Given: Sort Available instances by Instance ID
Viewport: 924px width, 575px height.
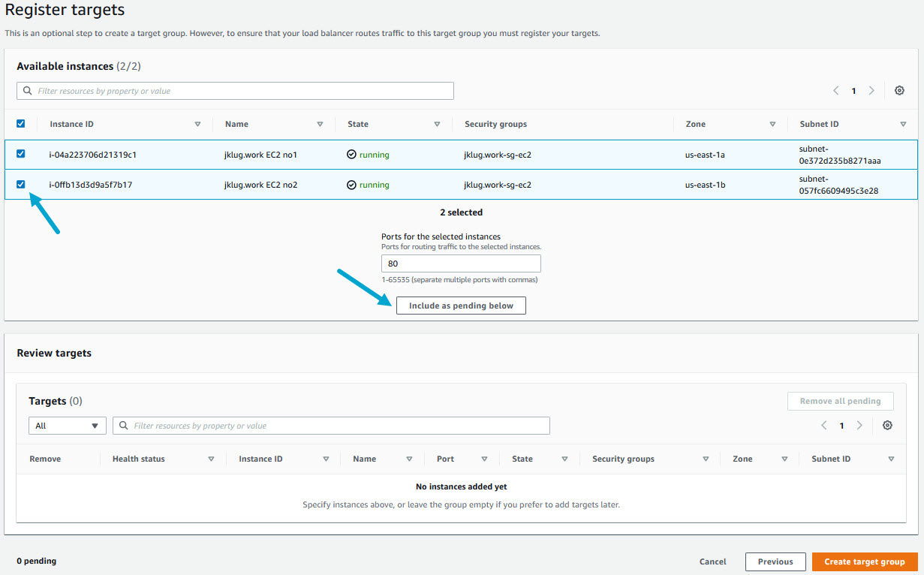Looking at the screenshot, I should coord(197,124).
